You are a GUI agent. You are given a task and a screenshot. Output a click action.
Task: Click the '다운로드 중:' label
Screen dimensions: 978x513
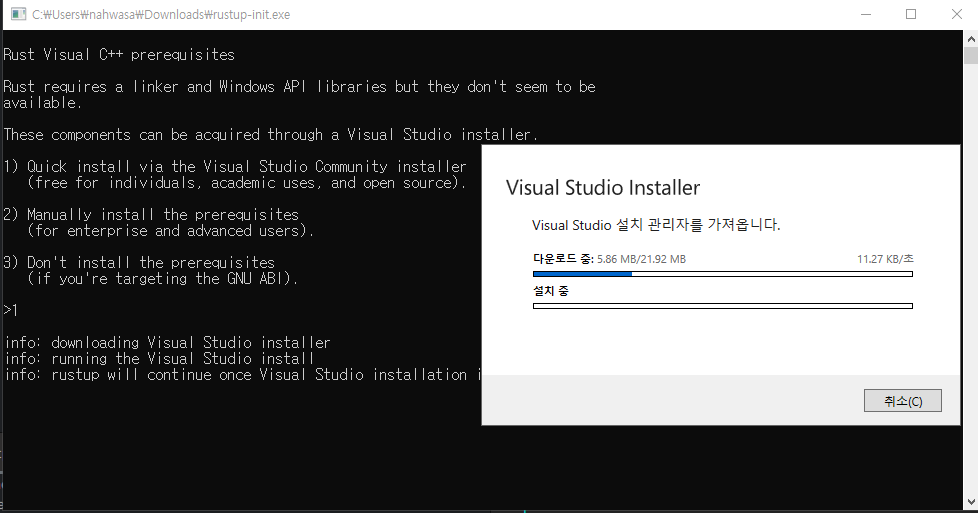click(563, 259)
